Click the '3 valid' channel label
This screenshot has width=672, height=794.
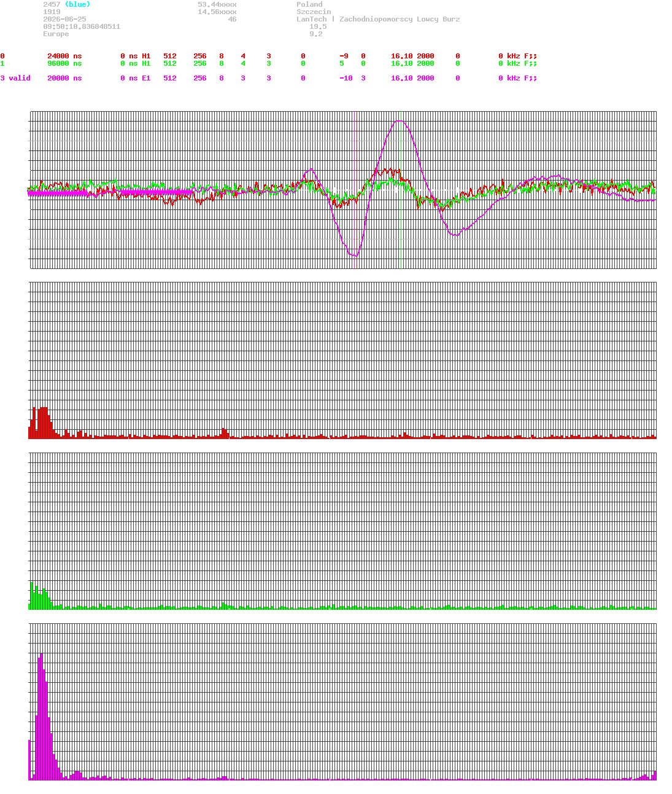coord(15,78)
